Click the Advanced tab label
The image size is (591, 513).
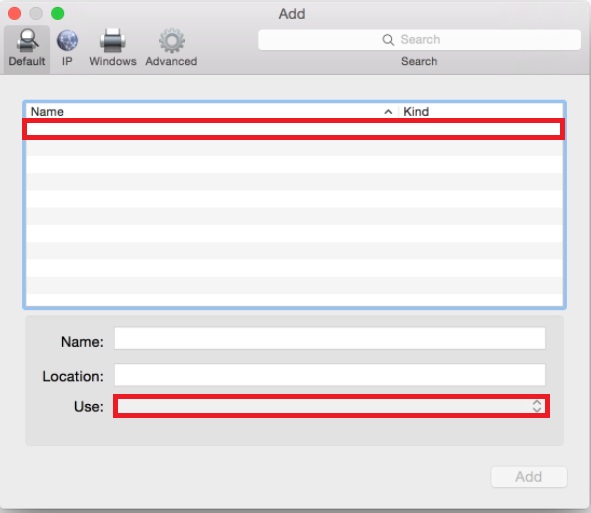click(171, 61)
